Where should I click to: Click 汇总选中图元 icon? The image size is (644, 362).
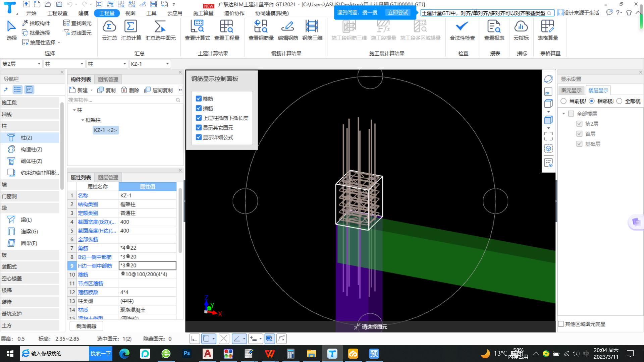pos(160,30)
